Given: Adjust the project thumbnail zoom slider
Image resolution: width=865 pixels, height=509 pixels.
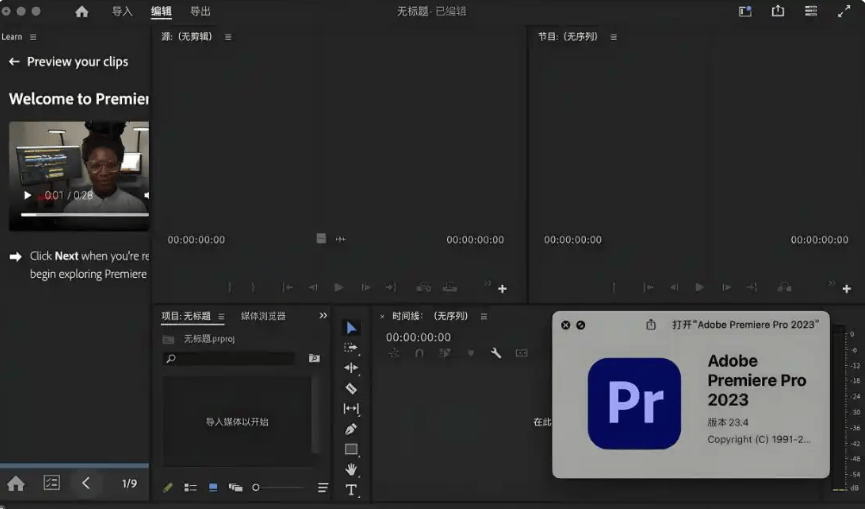Looking at the screenshot, I should pyautogui.click(x=257, y=487).
